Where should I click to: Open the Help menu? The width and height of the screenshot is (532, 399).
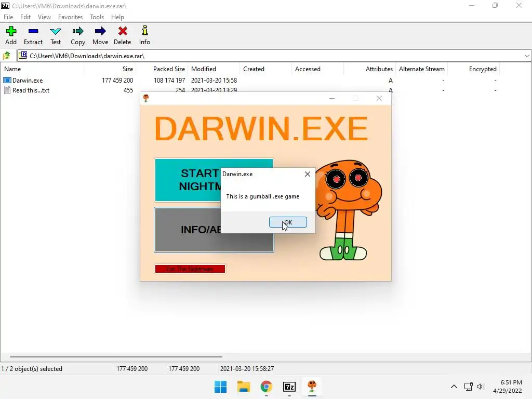(x=117, y=17)
